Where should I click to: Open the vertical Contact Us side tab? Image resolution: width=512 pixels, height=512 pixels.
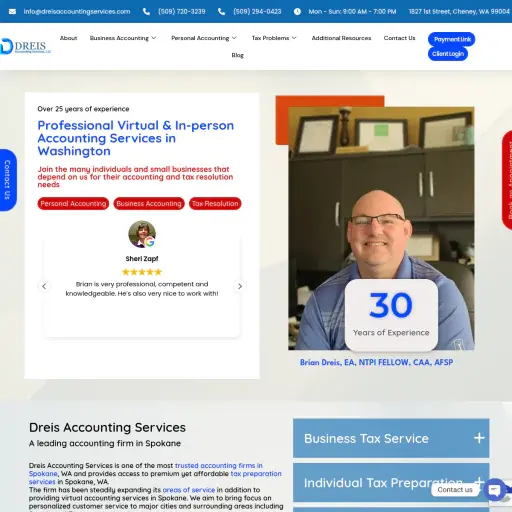(x=8, y=180)
